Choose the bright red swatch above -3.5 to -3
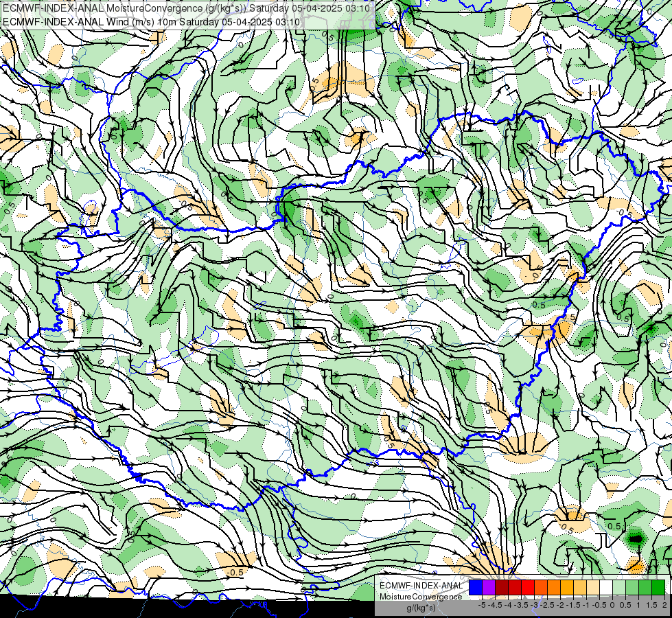 (528, 587)
